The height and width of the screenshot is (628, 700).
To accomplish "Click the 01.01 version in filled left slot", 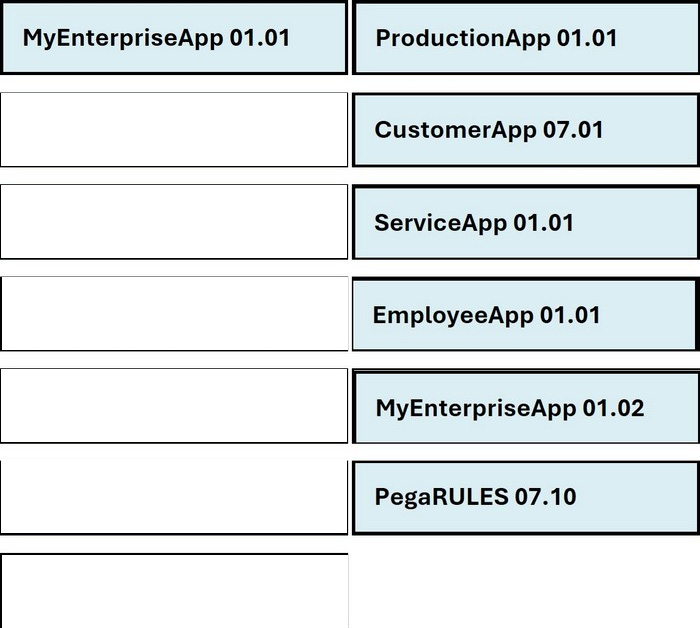I will [260, 38].
